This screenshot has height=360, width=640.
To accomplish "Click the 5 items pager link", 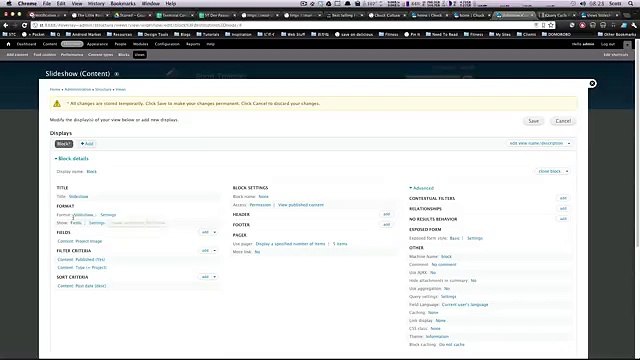I will [x=340, y=244].
